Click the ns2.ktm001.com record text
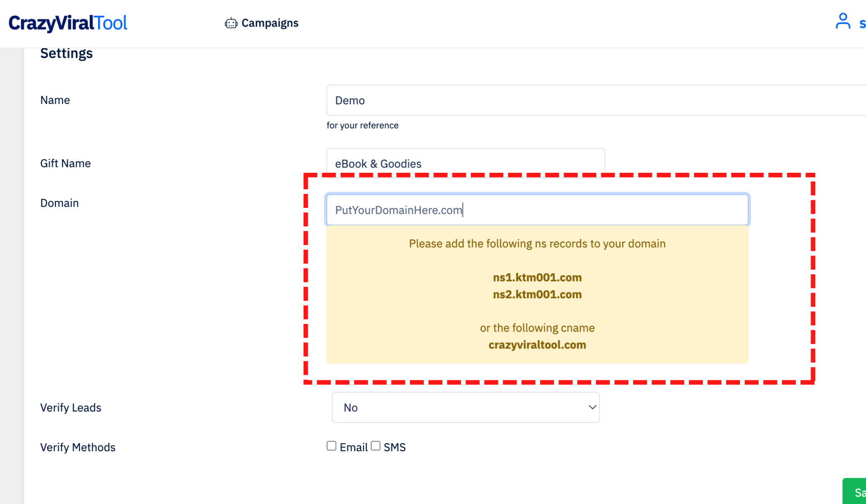 pyautogui.click(x=537, y=294)
